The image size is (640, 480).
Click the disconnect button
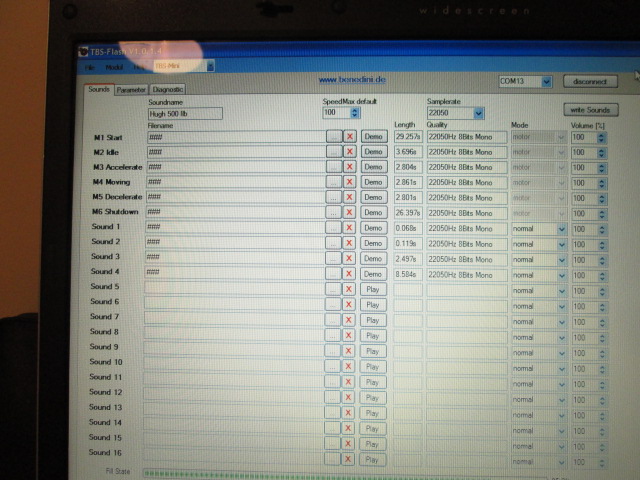point(590,82)
